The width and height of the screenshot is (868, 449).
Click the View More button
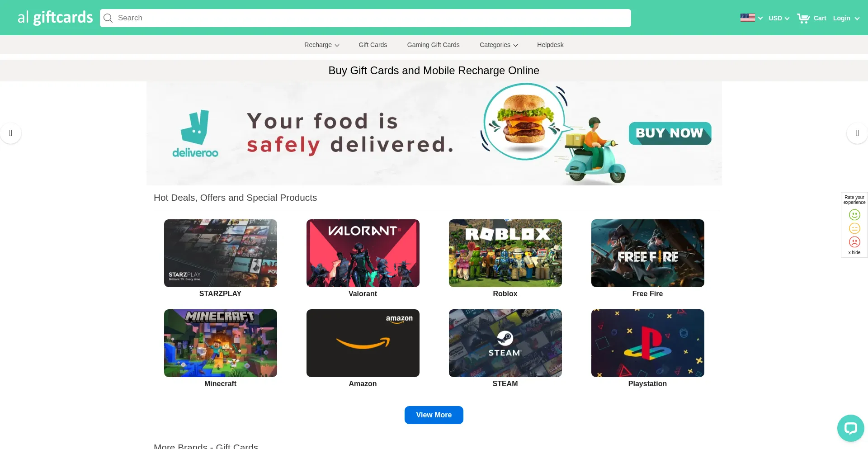coord(434,415)
